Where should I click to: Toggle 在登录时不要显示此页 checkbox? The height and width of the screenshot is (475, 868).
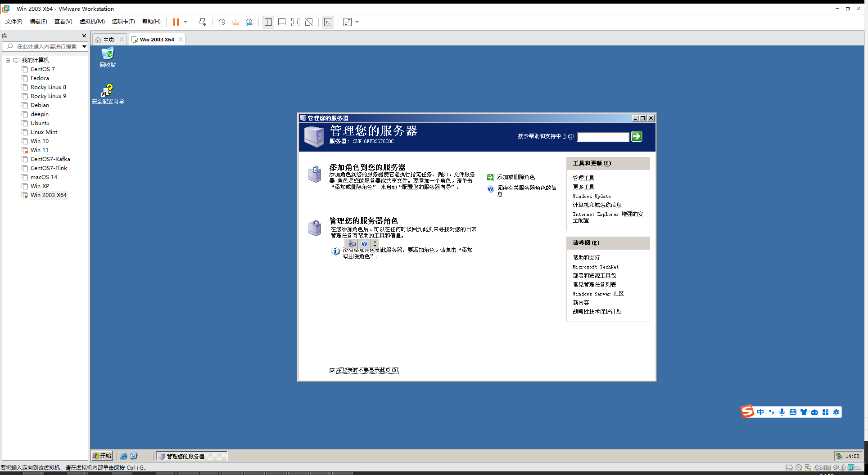point(332,371)
